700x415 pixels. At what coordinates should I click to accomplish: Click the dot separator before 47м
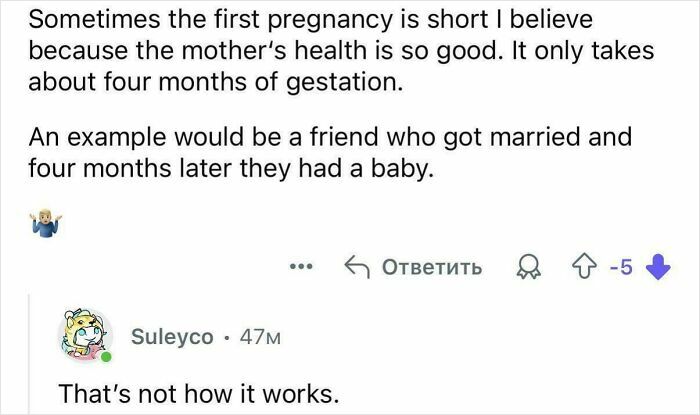coord(228,337)
